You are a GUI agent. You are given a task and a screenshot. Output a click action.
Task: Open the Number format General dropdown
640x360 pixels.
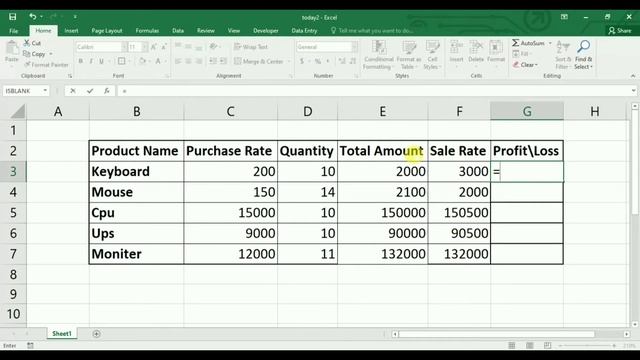(x=354, y=47)
